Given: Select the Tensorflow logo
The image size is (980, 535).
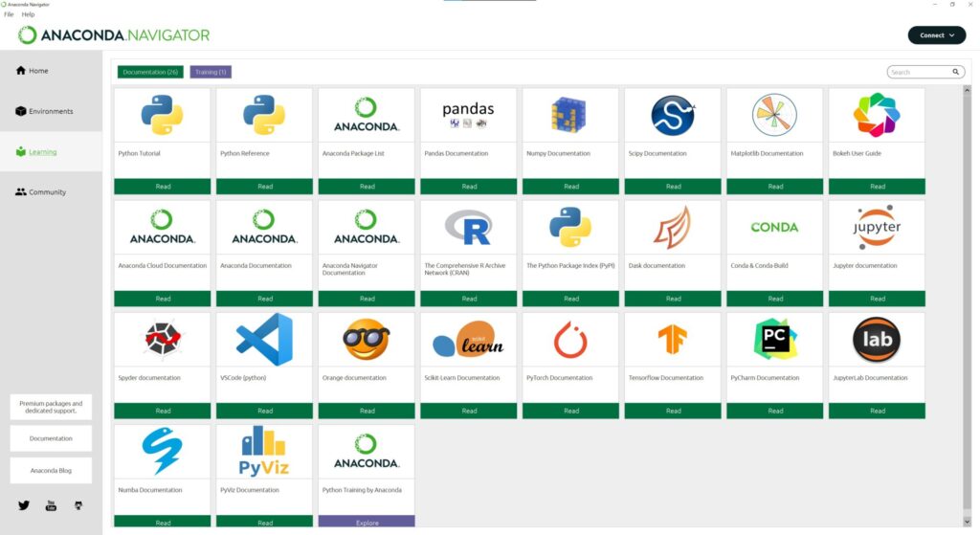Looking at the screenshot, I should 673,340.
